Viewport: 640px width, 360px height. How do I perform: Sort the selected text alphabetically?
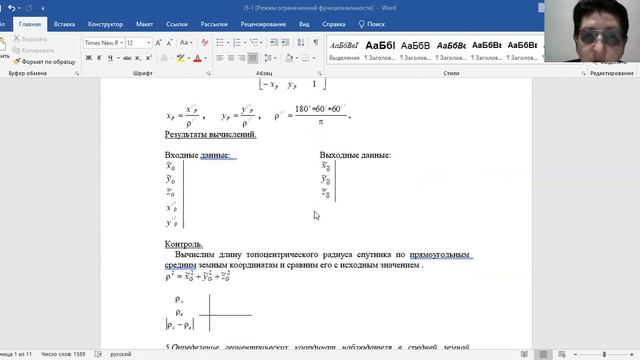[x=301, y=42]
